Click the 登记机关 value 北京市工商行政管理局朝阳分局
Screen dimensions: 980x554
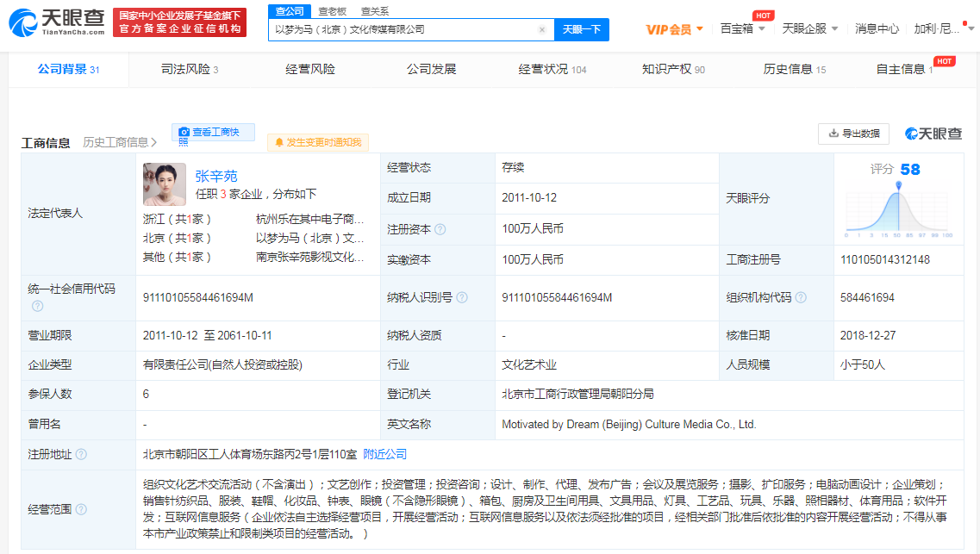[x=578, y=394]
